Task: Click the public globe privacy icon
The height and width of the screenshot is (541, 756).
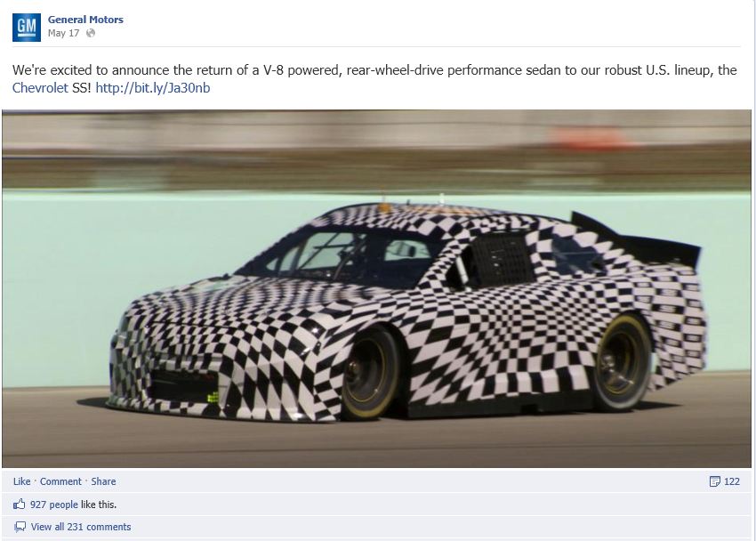Action: (91, 33)
